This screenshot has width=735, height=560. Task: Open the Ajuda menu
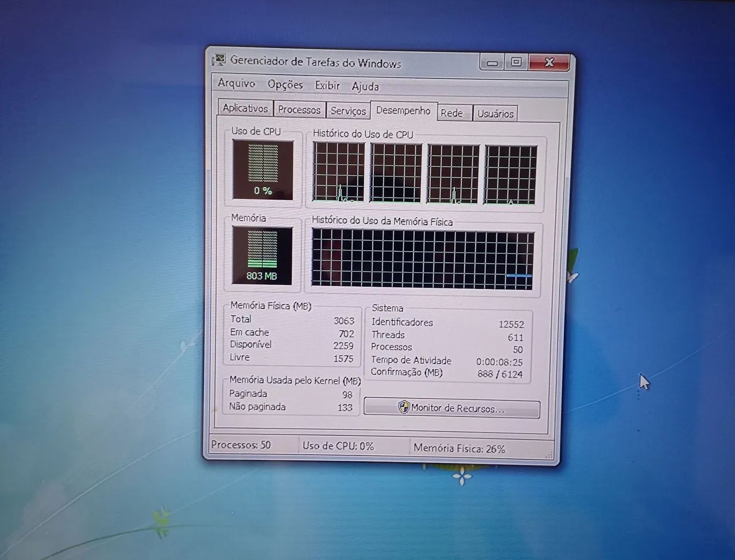click(x=365, y=87)
